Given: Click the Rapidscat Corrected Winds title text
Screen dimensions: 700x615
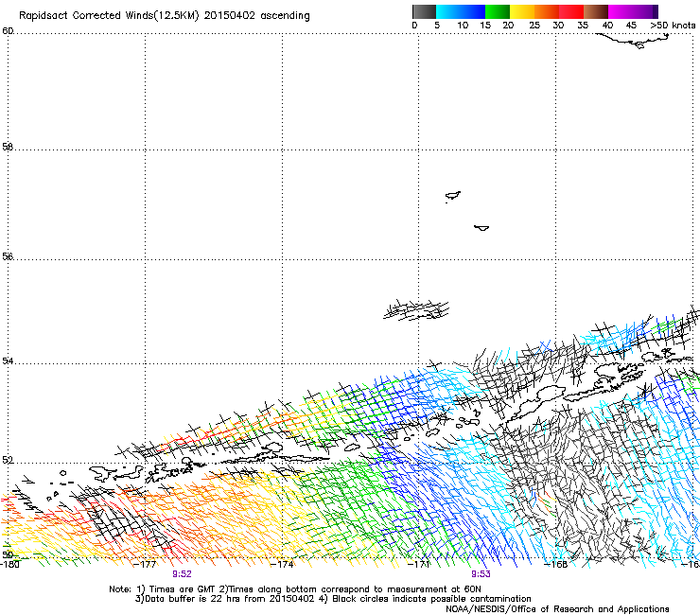Looking at the screenshot, I should pyautogui.click(x=165, y=15).
